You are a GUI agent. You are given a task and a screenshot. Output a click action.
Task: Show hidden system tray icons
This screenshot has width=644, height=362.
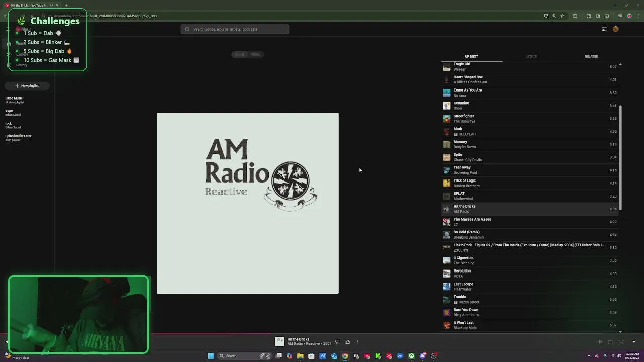click(589, 356)
